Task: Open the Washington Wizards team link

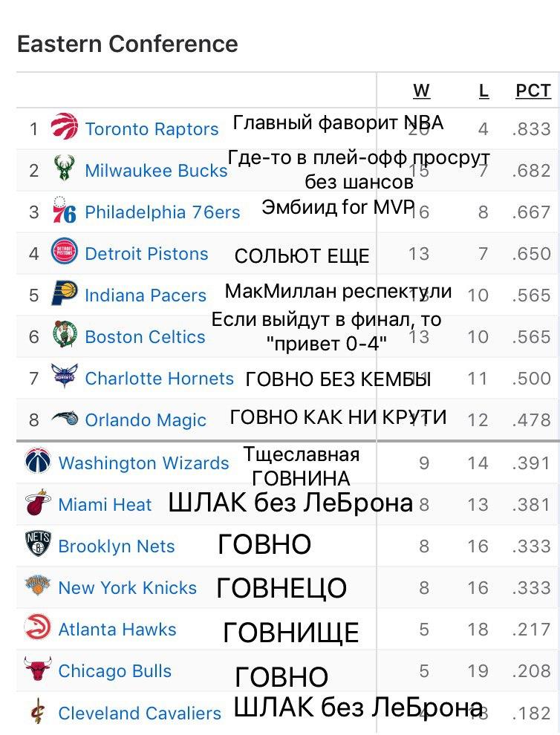Action: 143,463
